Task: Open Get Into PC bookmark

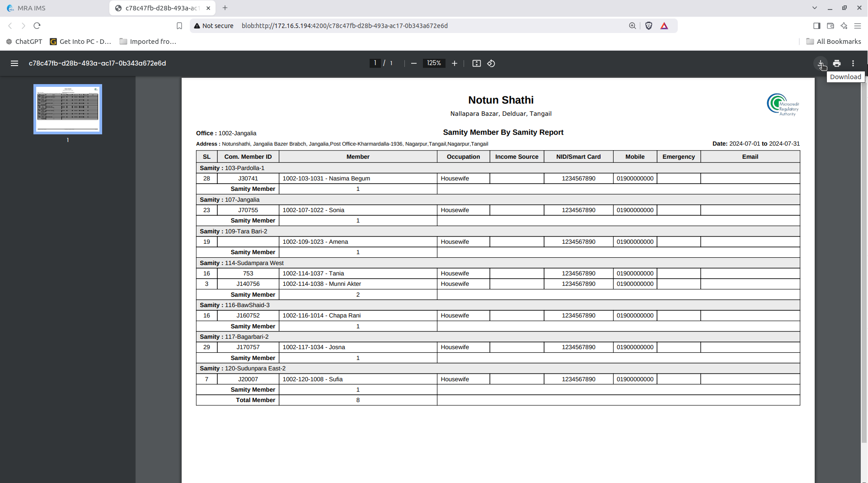Action: pos(80,42)
